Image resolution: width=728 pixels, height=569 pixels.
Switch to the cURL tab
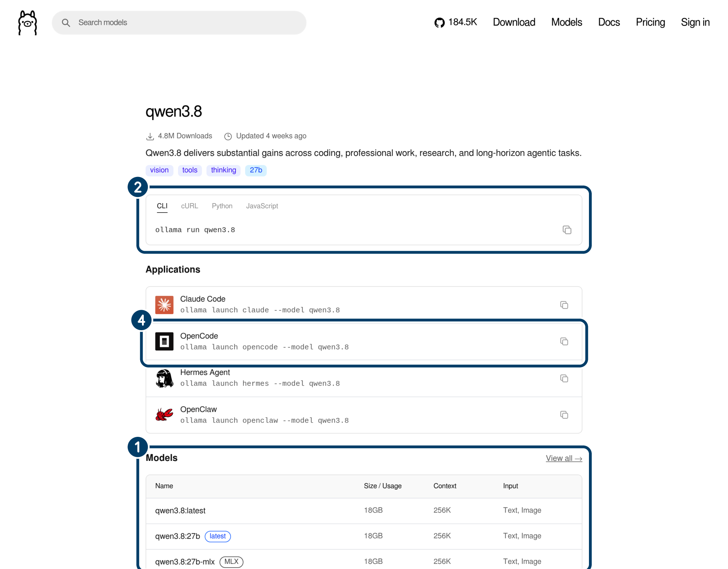[190, 206]
